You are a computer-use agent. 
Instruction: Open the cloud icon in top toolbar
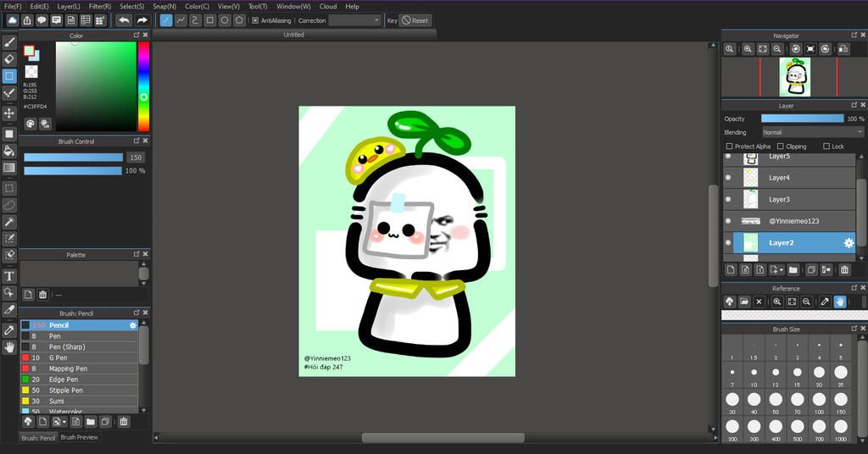[12, 20]
